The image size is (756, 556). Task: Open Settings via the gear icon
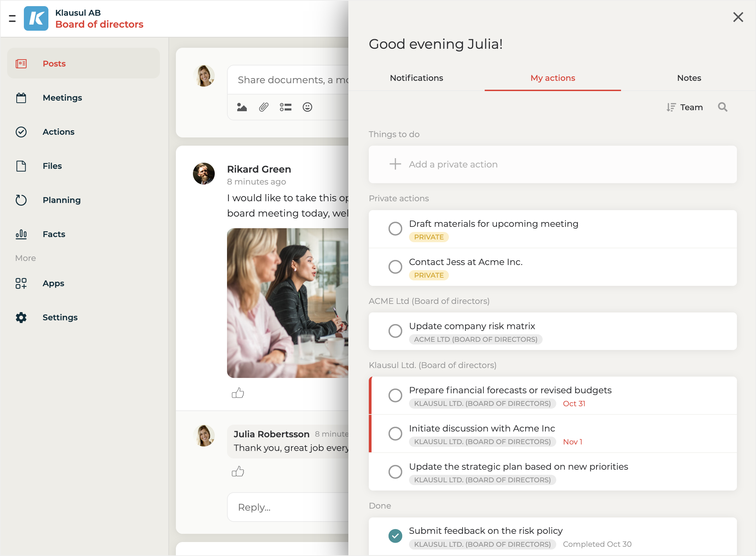point(21,318)
